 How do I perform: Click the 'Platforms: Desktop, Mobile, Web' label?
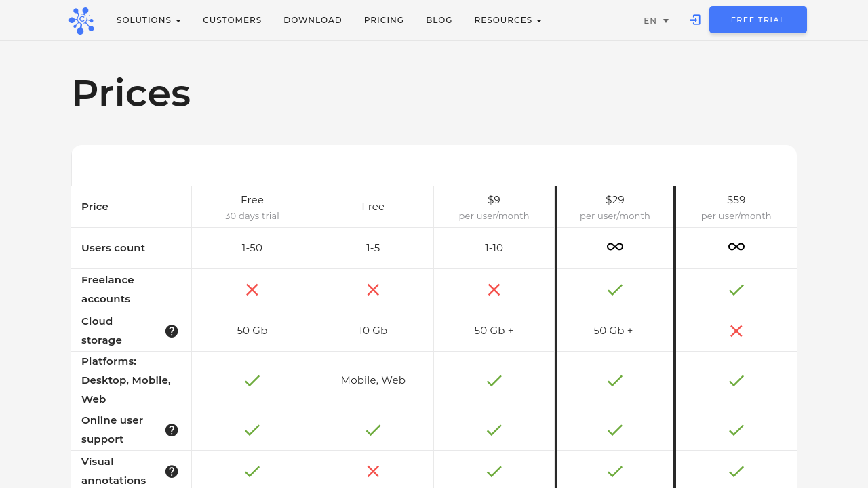pyautogui.click(x=126, y=380)
